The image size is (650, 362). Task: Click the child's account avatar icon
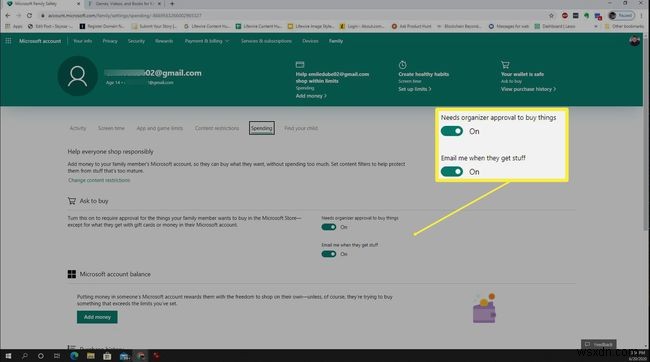(x=78, y=76)
